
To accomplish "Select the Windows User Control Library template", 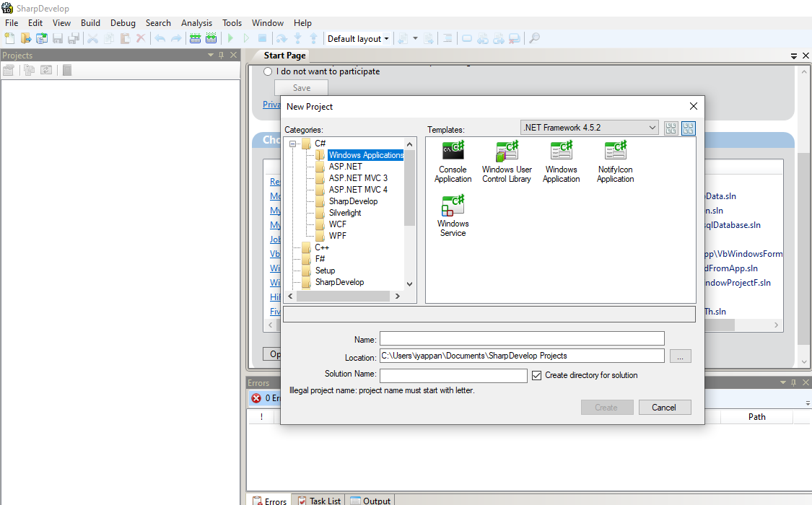I will pos(507,162).
